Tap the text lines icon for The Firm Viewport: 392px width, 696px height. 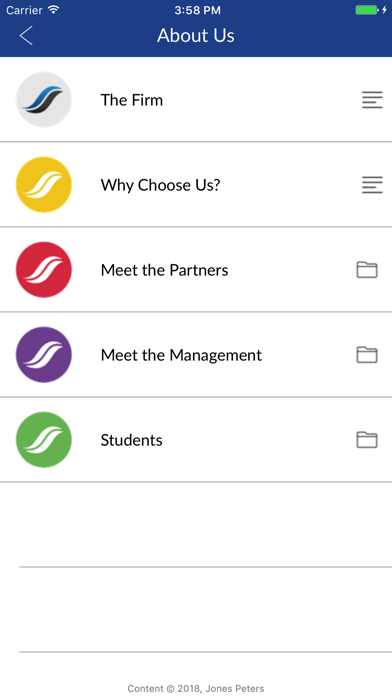(372, 100)
